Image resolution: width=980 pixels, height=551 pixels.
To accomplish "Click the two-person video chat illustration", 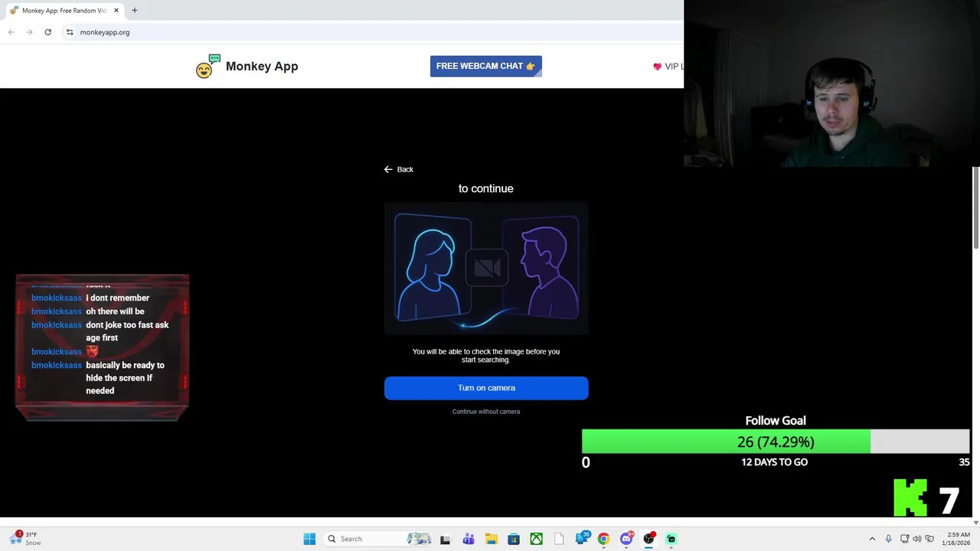I will pos(486,268).
